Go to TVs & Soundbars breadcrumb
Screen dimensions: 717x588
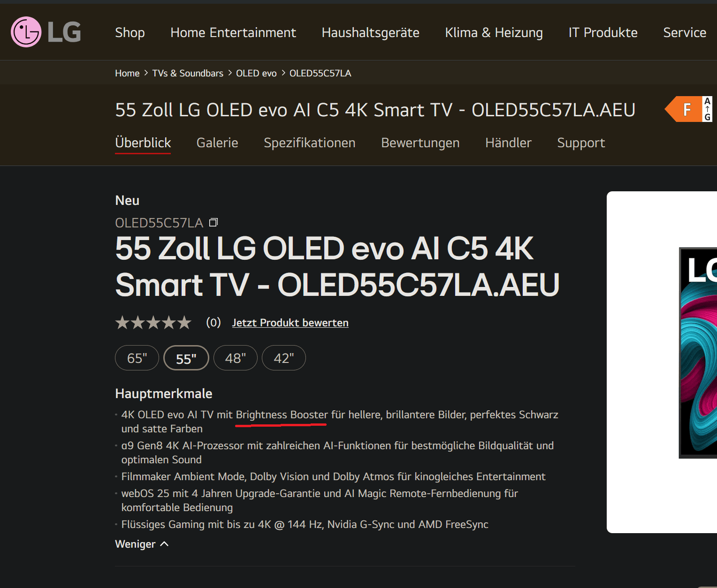tap(188, 73)
